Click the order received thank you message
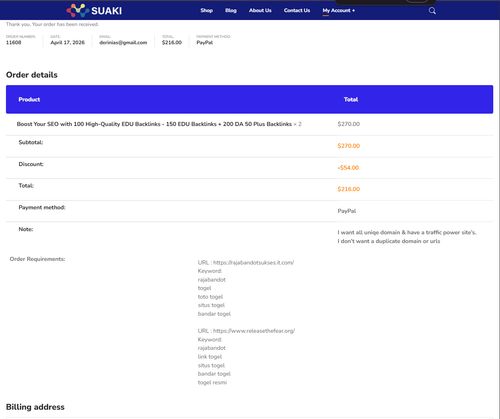Viewport: 500px width, 419px height. (x=52, y=24)
